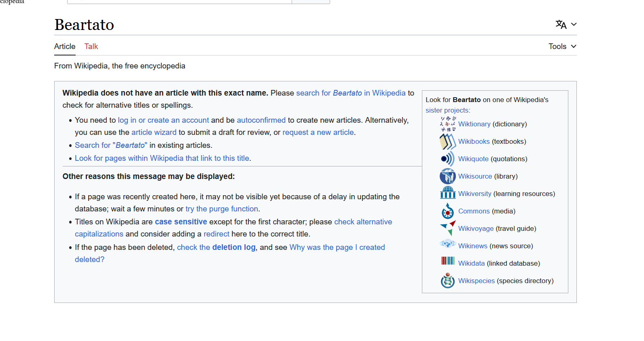Open the language selector icon
Image resolution: width=644 pixels, height=341 pixels.
561,24
